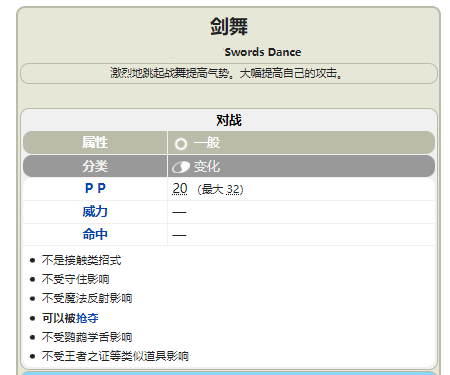This screenshot has height=375, width=450.
Task: Click the 不受鹦鹉学舌影响 bullet
Action: click(87, 337)
